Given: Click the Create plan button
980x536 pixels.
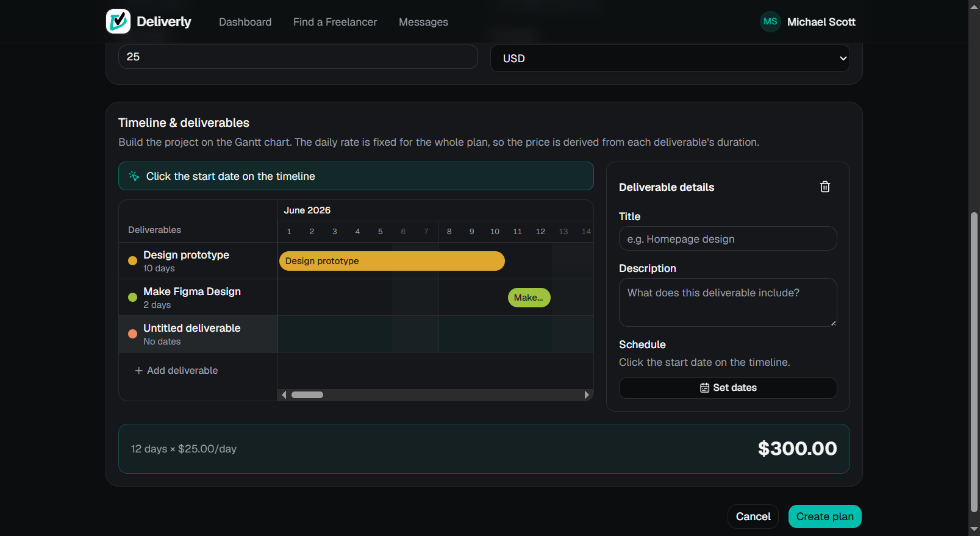Looking at the screenshot, I should click(824, 516).
